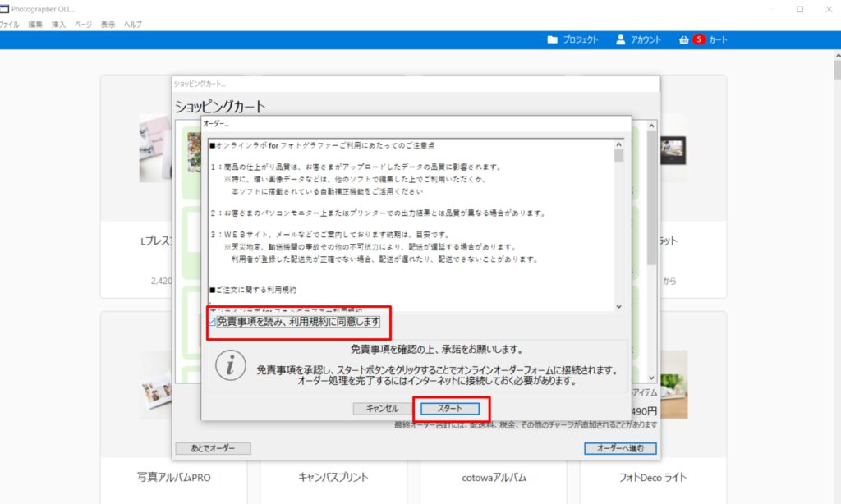Viewport: 841px width, 504px height.
Task: Open the ファイル menu
Action: click(10, 25)
